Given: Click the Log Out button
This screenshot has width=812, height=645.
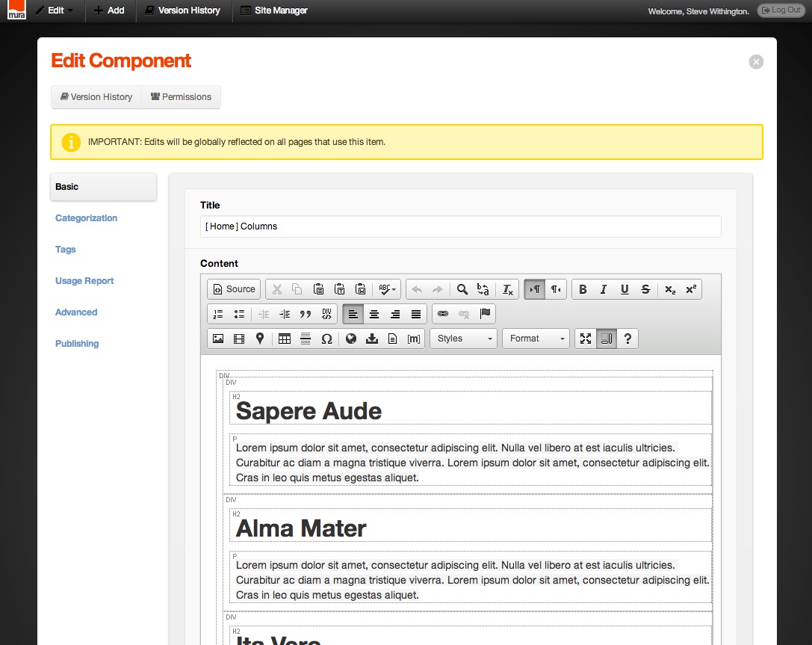Looking at the screenshot, I should click(781, 10).
